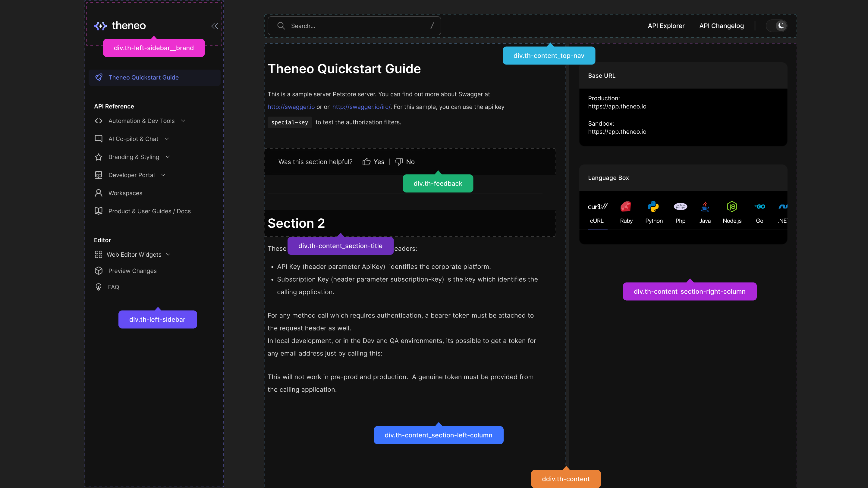Expand AI Co-pilot & Chat section

pyautogui.click(x=167, y=139)
